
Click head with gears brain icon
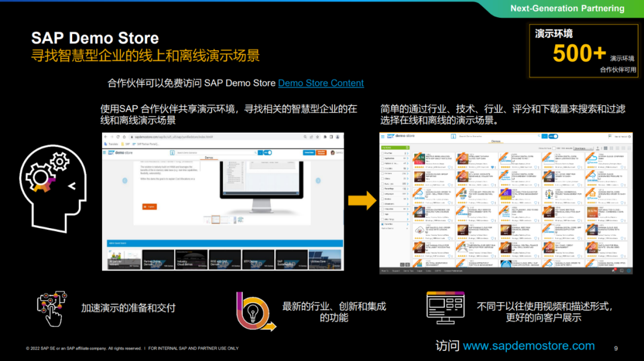(53, 188)
